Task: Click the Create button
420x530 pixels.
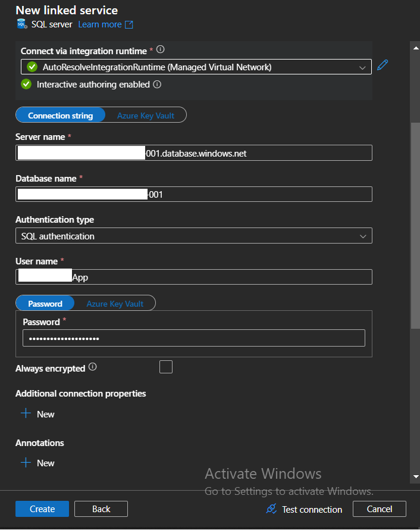Action: 42,509
